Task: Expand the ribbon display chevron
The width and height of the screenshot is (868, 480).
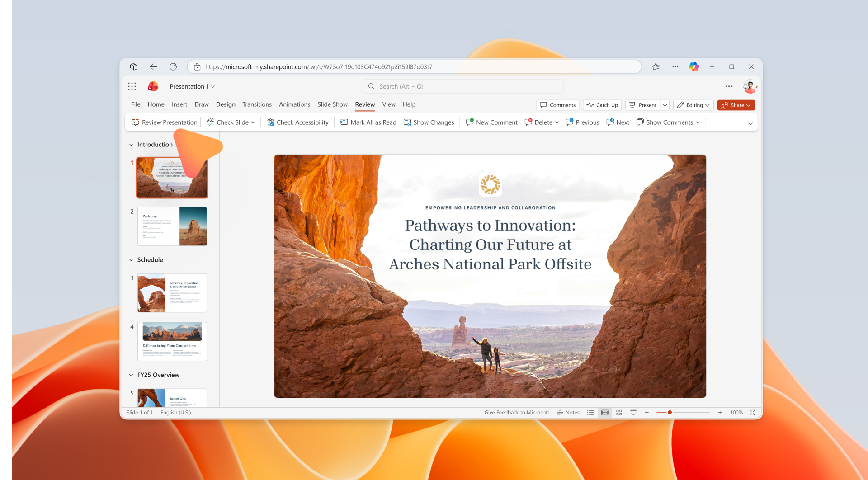Action: coord(750,124)
